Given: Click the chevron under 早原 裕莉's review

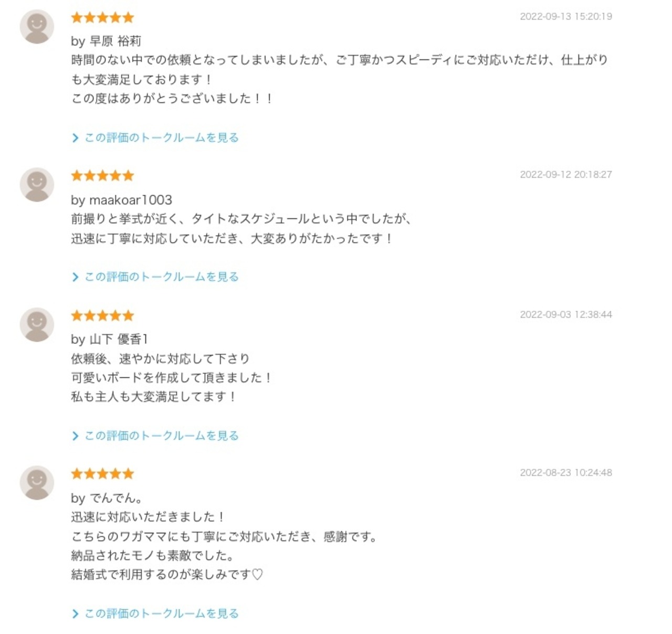Looking at the screenshot, I should (x=75, y=138).
